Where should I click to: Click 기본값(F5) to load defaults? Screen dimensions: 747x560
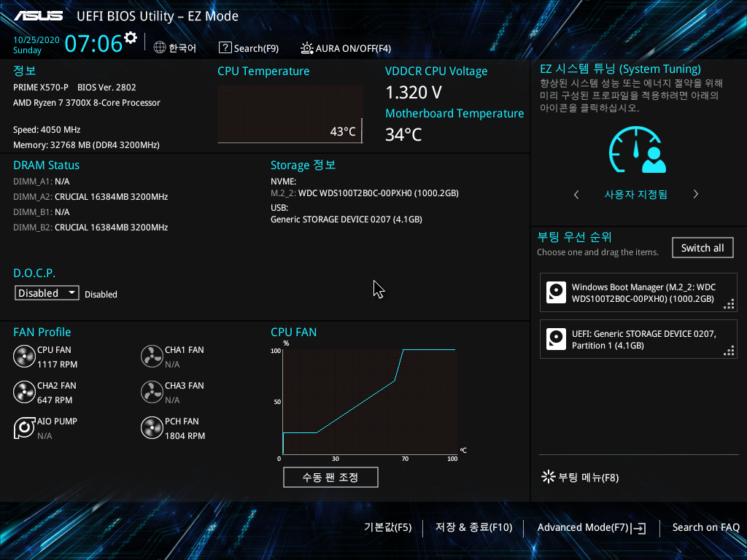pos(387,527)
